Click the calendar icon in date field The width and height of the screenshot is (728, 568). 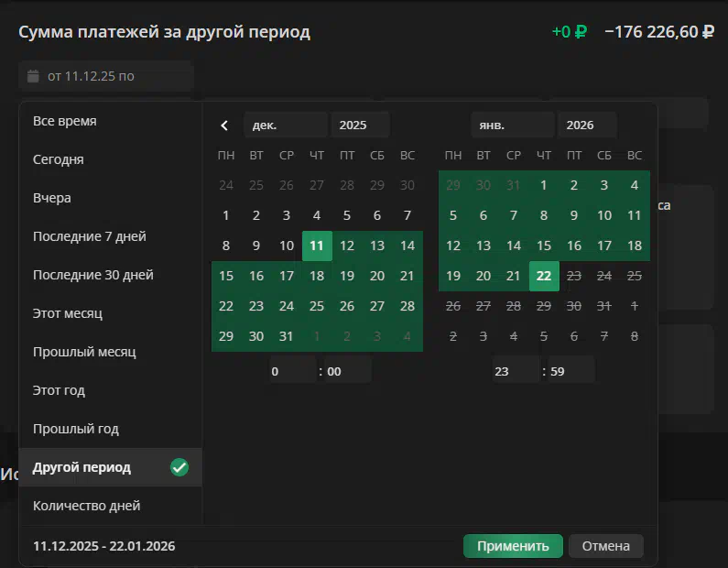34,76
